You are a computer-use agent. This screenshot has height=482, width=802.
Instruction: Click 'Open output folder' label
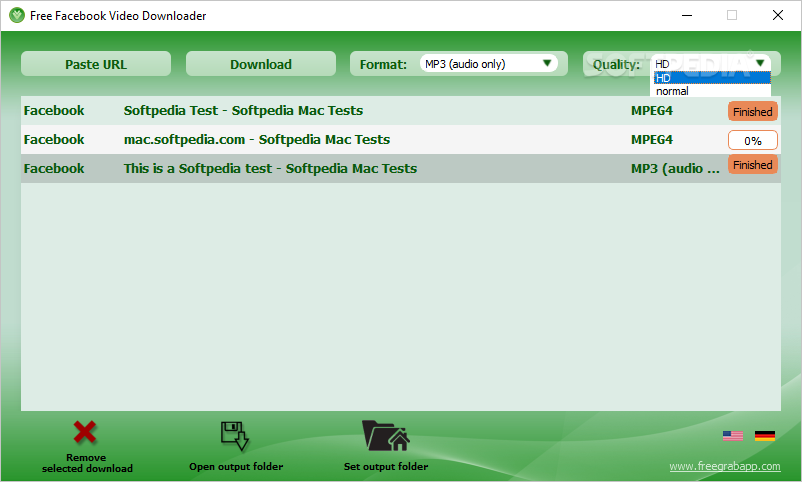click(x=236, y=467)
